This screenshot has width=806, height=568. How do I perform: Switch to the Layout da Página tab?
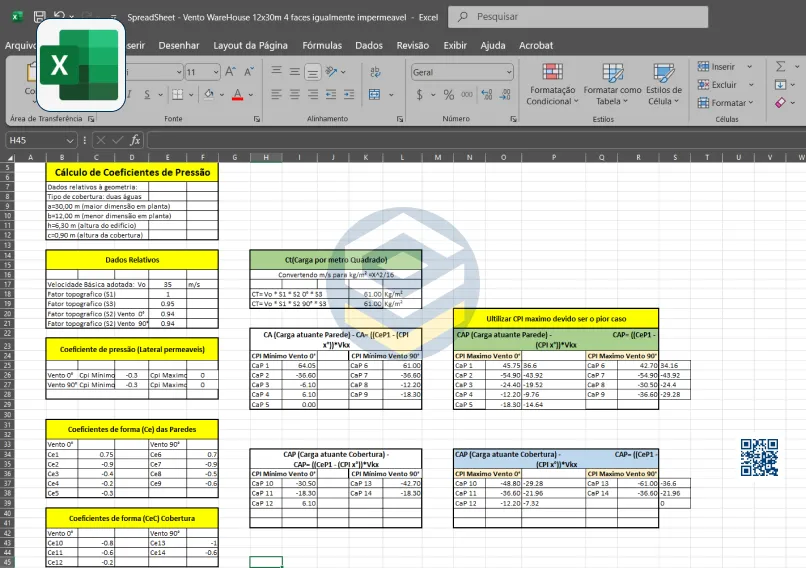(x=250, y=45)
